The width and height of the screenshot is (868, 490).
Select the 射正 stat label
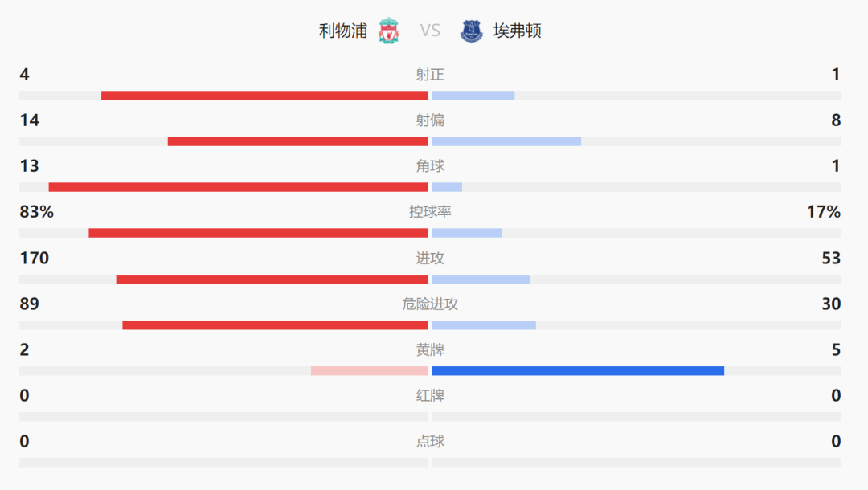430,75
